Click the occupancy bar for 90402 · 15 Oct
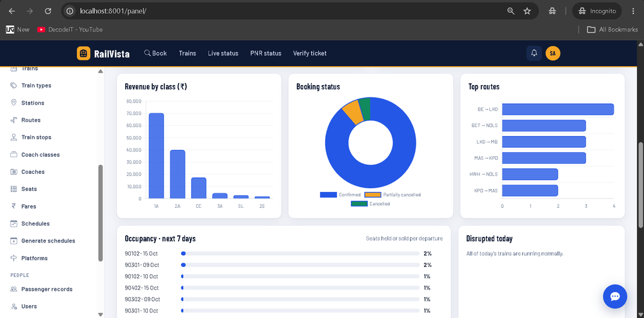Screen dimensions: 644x318 (300, 288)
